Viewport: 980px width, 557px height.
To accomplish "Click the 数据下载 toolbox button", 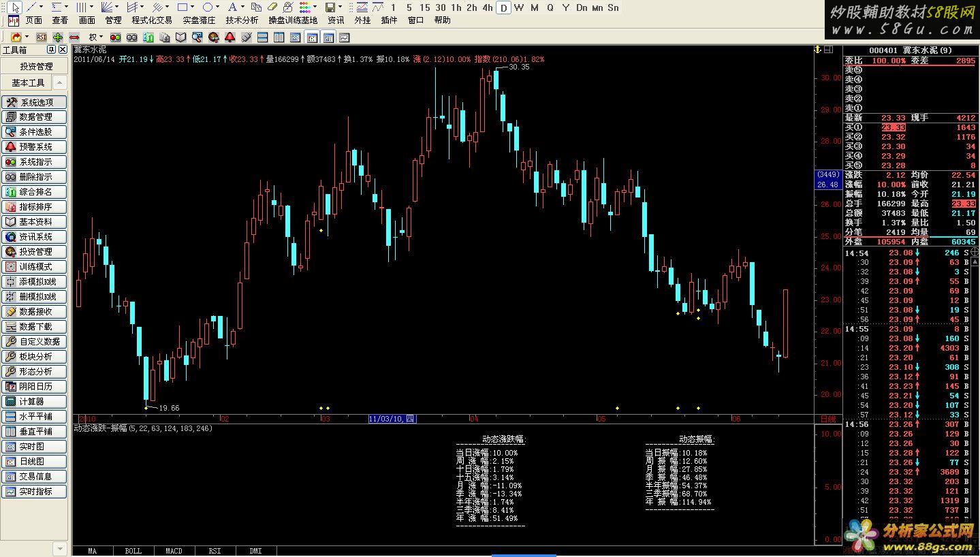I will click(34, 327).
